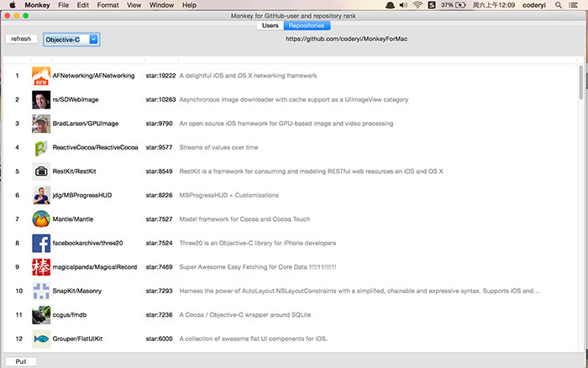Screen dimensions: 588x368
Task: Switch to the Users tab
Action: point(270,26)
